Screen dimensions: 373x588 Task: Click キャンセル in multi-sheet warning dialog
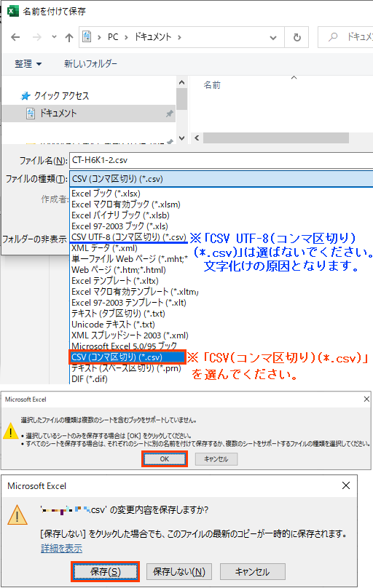click(x=216, y=459)
